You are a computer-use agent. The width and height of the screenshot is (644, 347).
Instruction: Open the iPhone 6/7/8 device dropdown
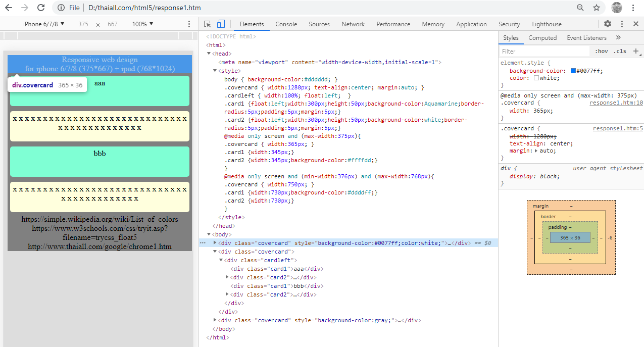click(44, 24)
